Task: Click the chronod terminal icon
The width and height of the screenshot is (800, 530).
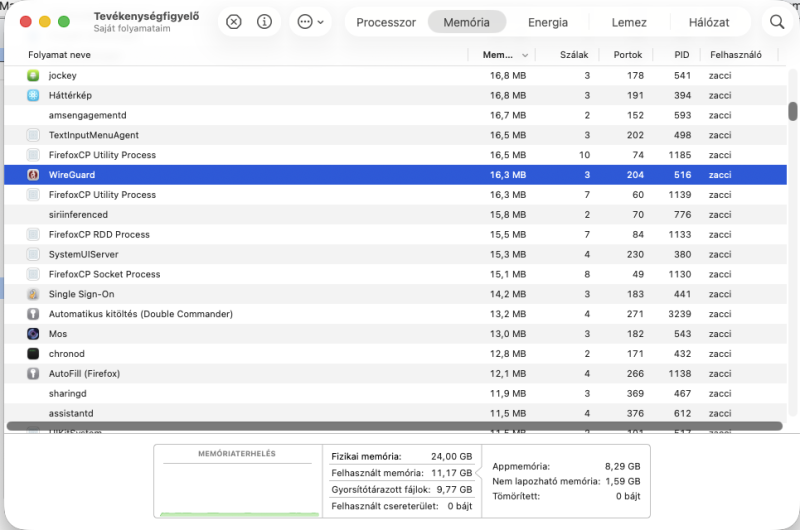Action: pyautogui.click(x=33, y=354)
